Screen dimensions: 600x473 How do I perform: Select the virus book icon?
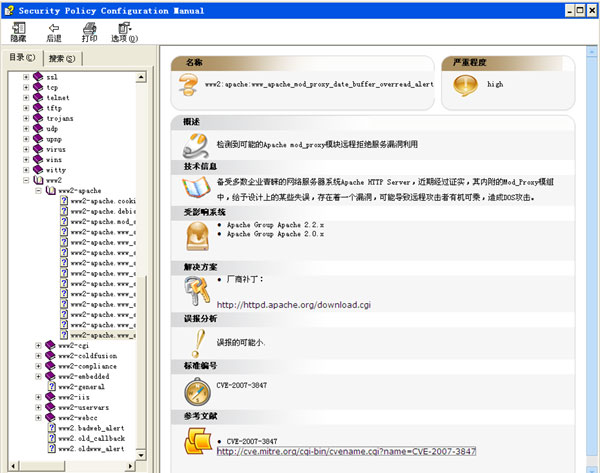(x=38, y=149)
